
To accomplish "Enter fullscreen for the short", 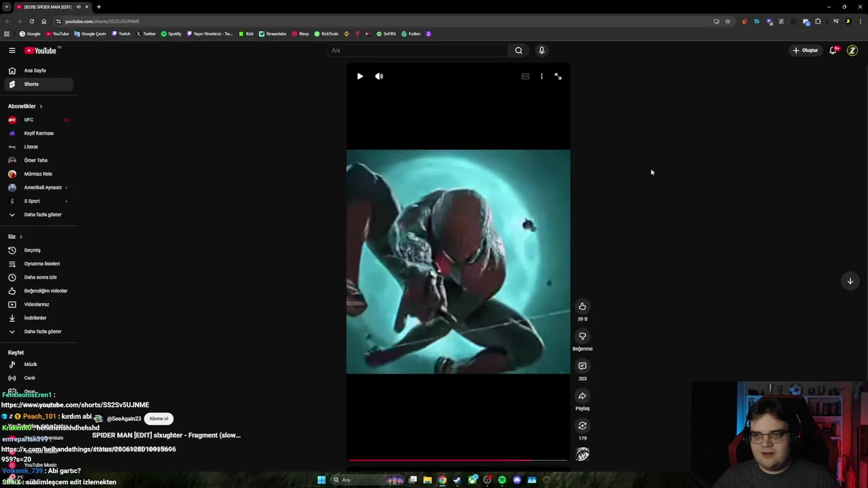I will click(558, 77).
